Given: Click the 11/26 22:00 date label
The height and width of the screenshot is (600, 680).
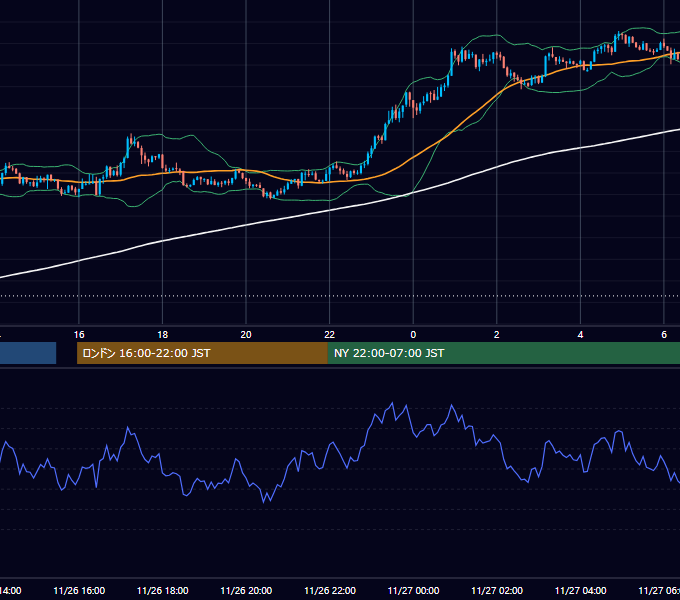Looking at the screenshot, I should pyautogui.click(x=330, y=590).
